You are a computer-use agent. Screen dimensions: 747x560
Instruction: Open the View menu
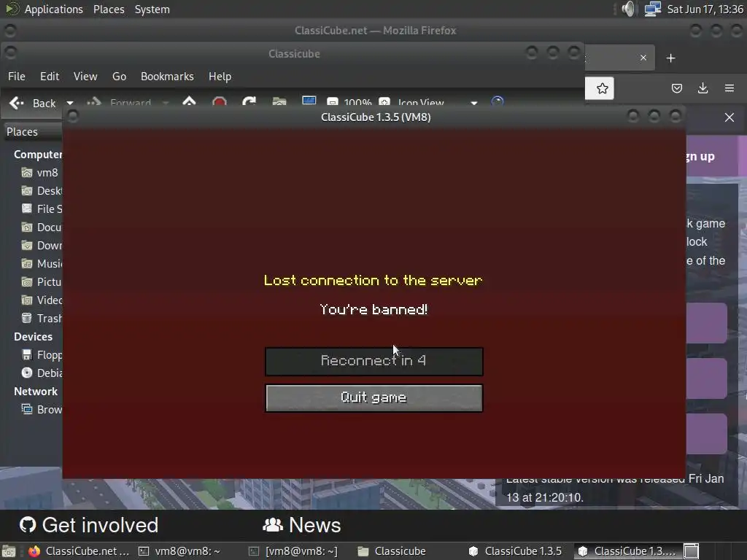(x=85, y=76)
